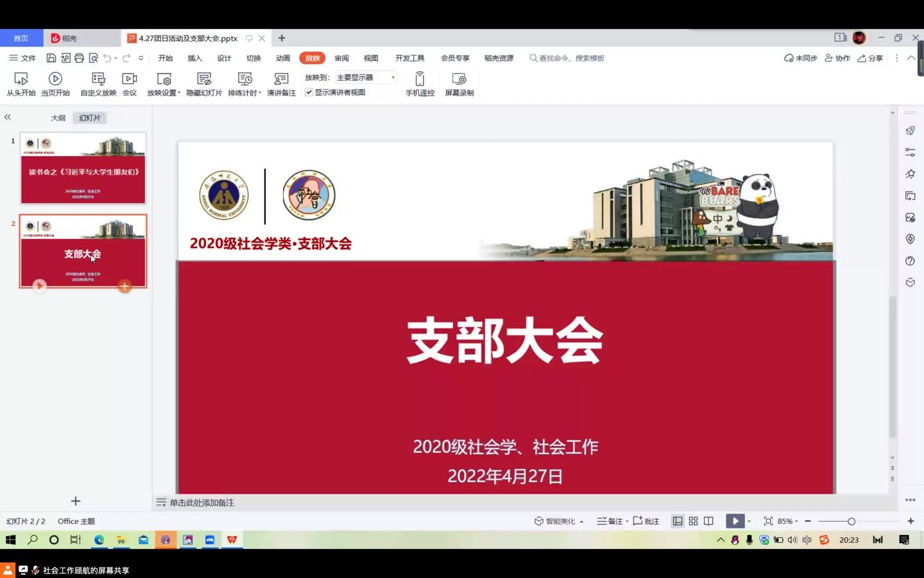Expand the 85% zoom level dropdown
Screen dimensions: 924x578
pyautogui.click(x=796, y=521)
